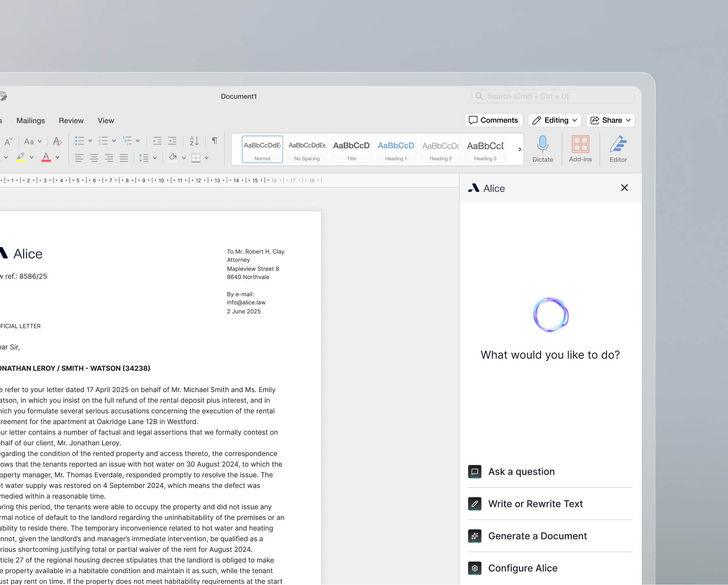Center align text
The height and width of the screenshot is (585, 728).
click(94, 158)
